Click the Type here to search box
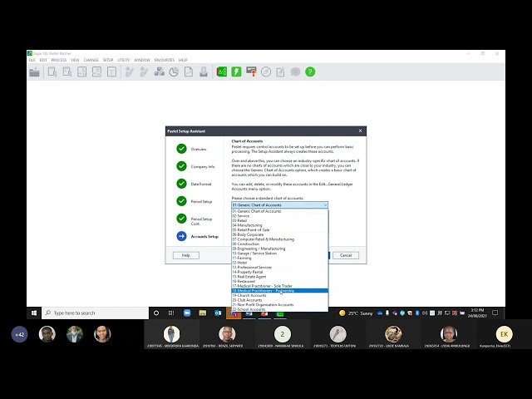The width and height of the screenshot is (532, 399). pos(96,313)
